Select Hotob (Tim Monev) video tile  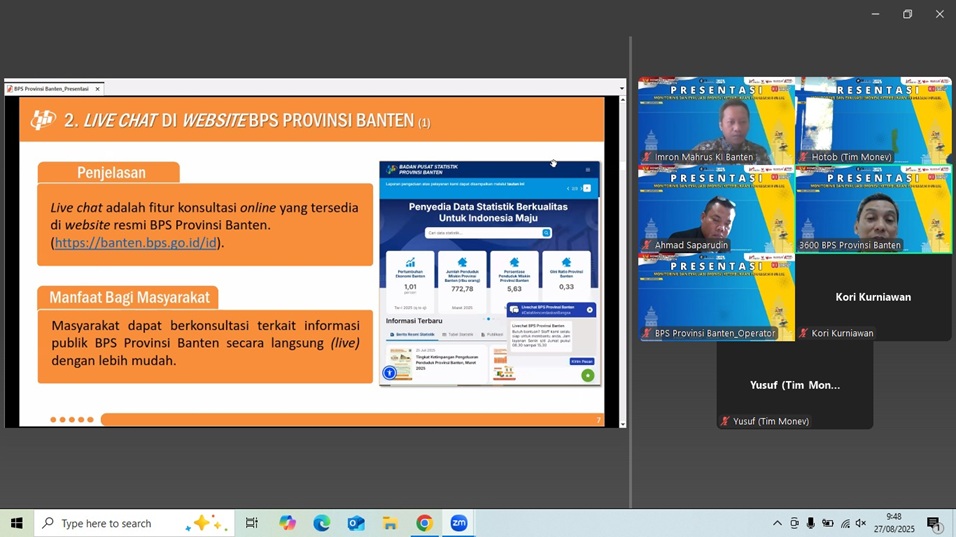click(x=874, y=120)
